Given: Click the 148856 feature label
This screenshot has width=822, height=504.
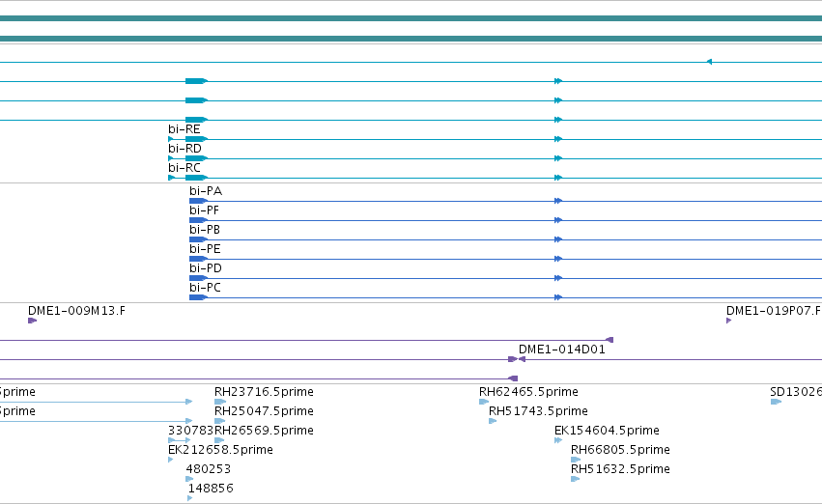Looking at the screenshot, I should coord(211,489).
